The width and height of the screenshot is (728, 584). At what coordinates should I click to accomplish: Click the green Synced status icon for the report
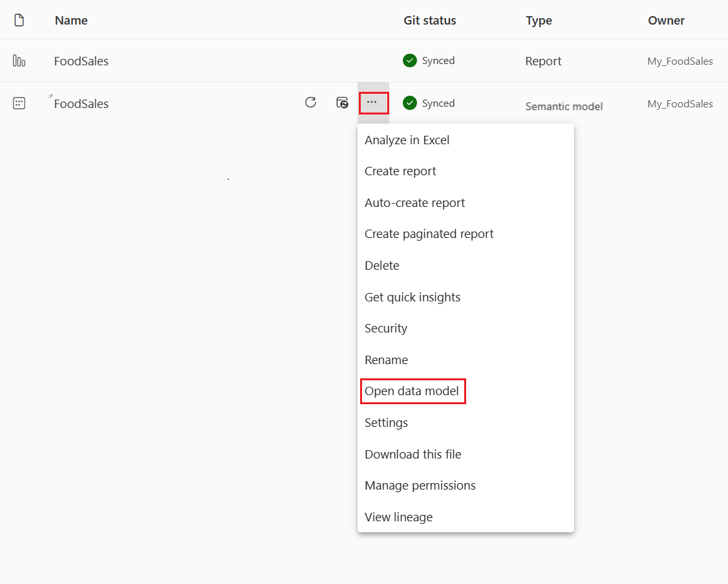point(409,60)
